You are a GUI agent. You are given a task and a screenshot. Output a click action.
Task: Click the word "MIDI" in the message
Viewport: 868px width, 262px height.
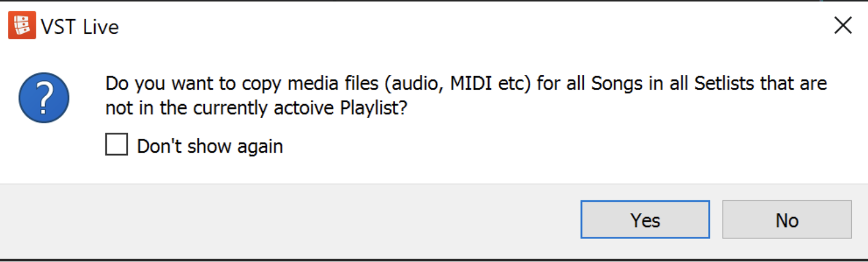466,84
